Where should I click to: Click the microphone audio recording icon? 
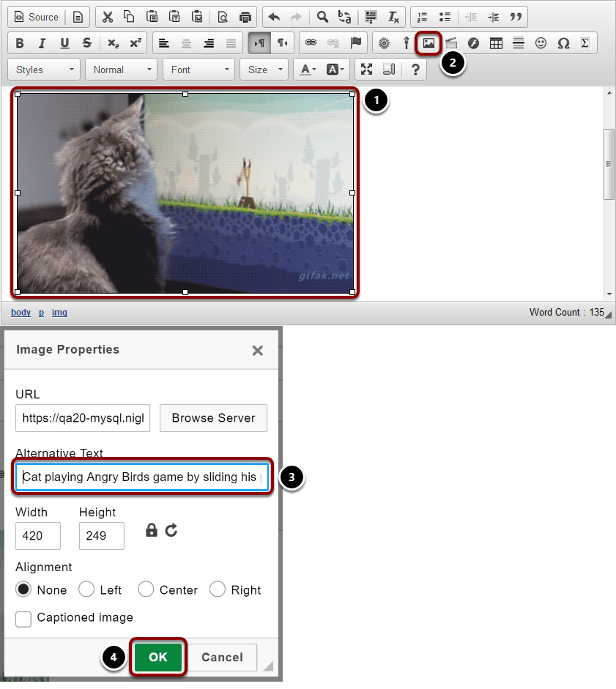click(x=407, y=43)
